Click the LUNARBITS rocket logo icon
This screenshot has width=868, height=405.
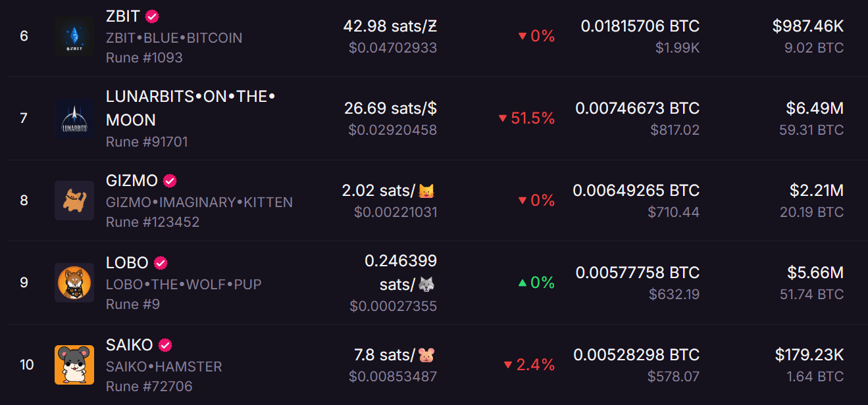click(x=74, y=118)
